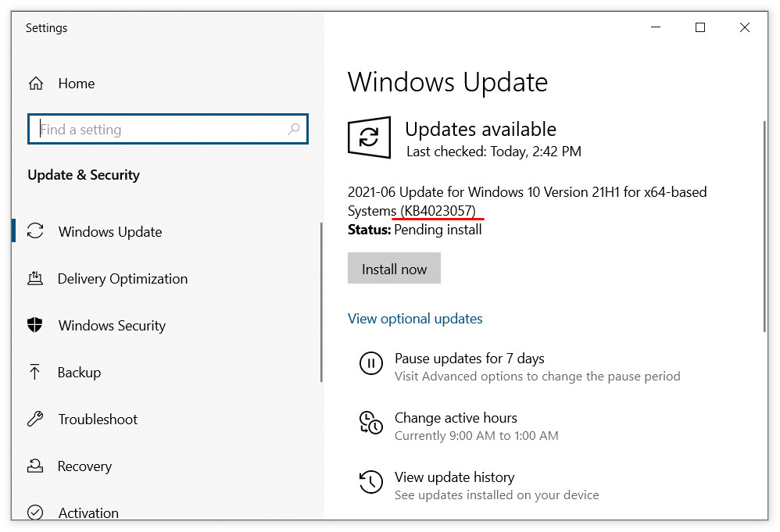Click the Windows Update sync arrows sidebar icon
780x532 pixels.
pyautogui.click(x=35, y=231)
